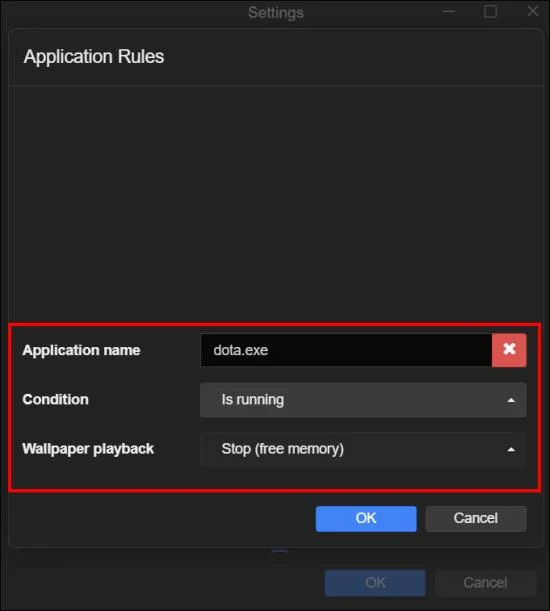Click dimmed OK in background Settings window
The height and width of the screenshot is (611, 550).
(x=375, y=583)
